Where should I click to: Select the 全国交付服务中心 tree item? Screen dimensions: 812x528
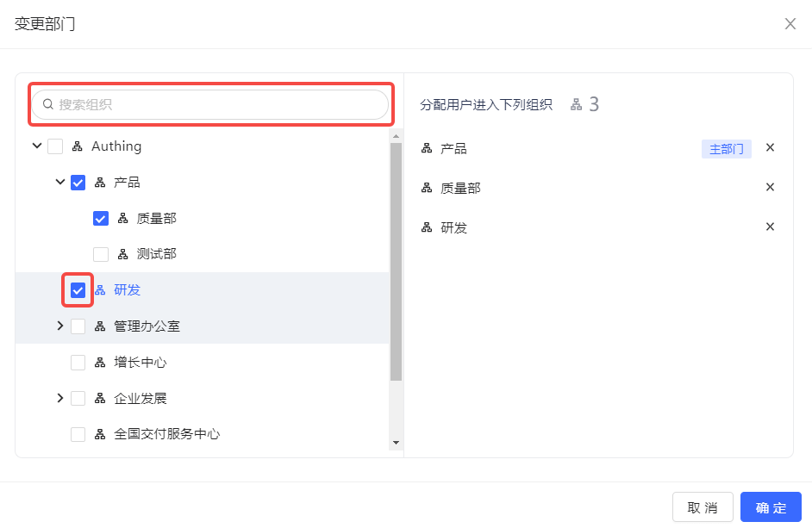pyautogui.click(x=166, y=434)
